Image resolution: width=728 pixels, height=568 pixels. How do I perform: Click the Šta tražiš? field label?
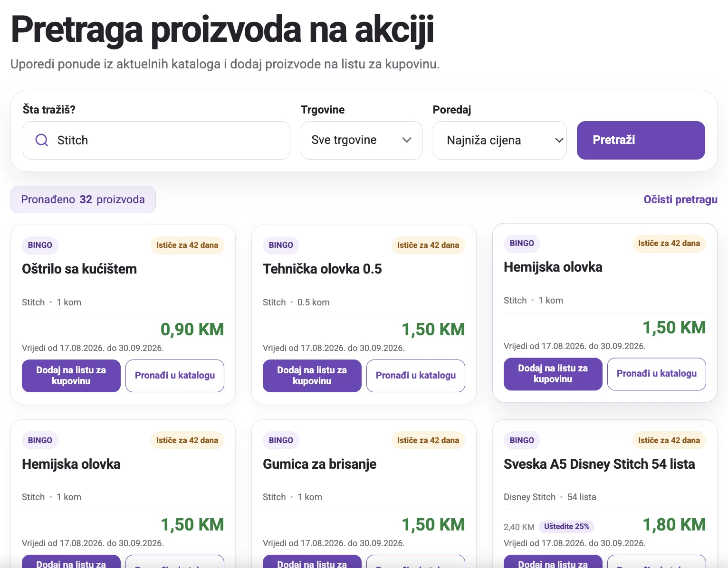49,110
